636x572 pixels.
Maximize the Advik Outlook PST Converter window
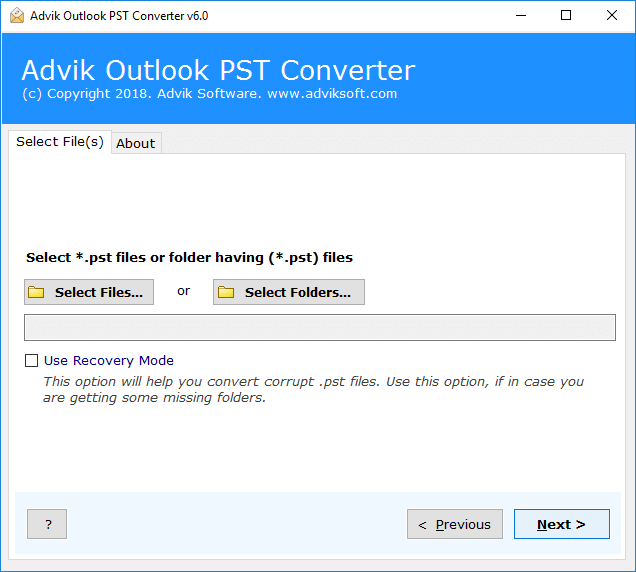pyautogui.click(x=566, y=16)
